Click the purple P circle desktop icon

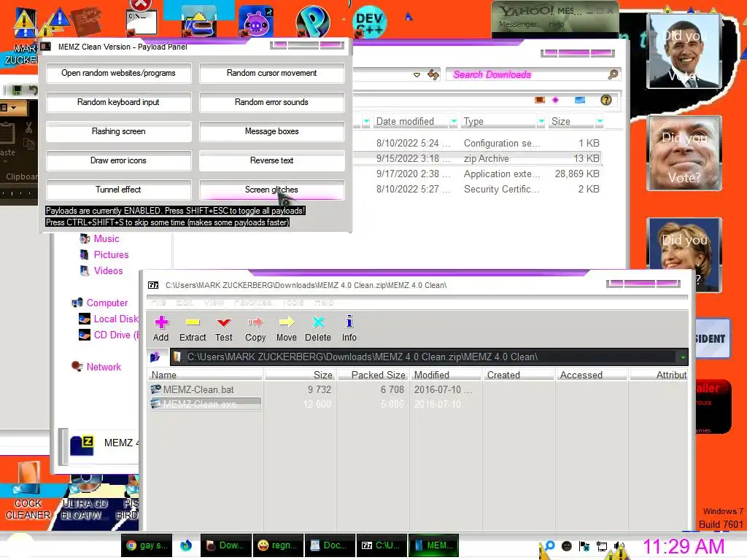click(312, 21)
